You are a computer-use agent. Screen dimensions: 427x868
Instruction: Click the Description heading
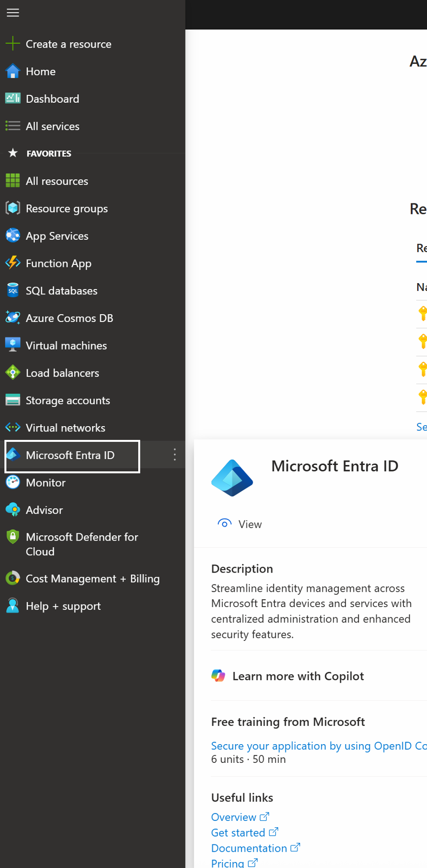click(x=242, y=569)
